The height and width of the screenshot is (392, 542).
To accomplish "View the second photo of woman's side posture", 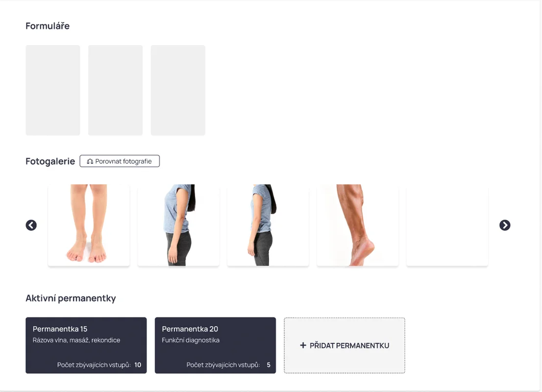I will [178, 225].
